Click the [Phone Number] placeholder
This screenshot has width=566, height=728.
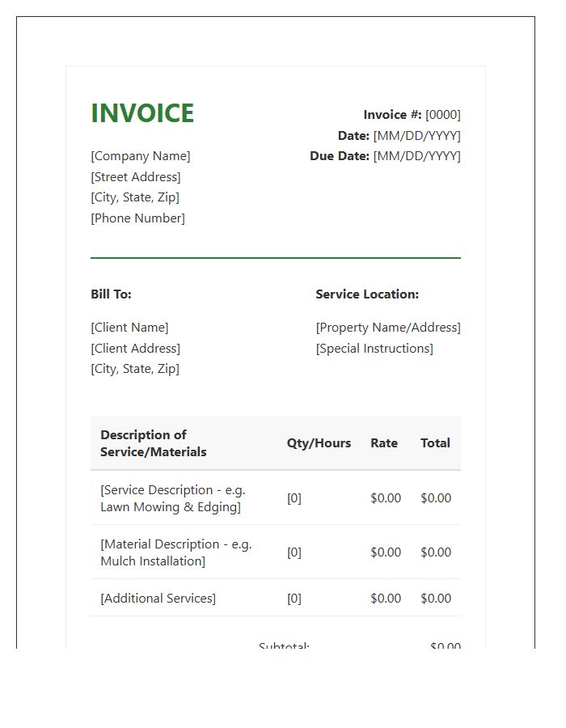137,218
